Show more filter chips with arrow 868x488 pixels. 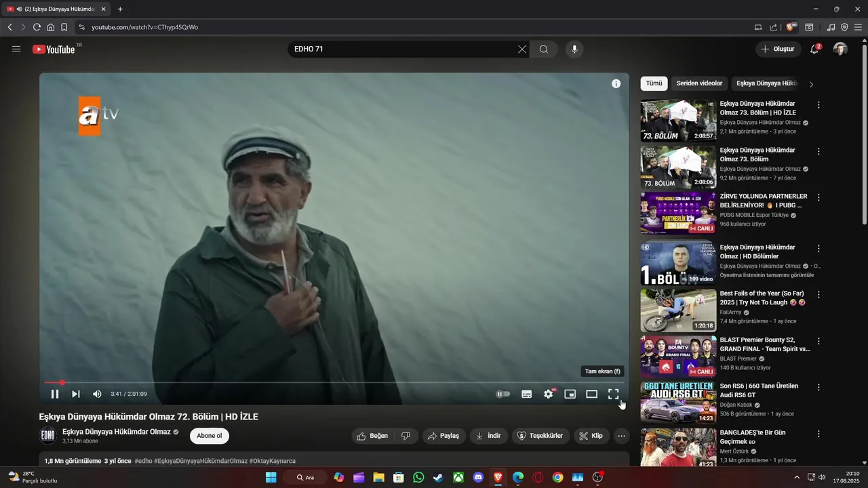click(811, 84)
